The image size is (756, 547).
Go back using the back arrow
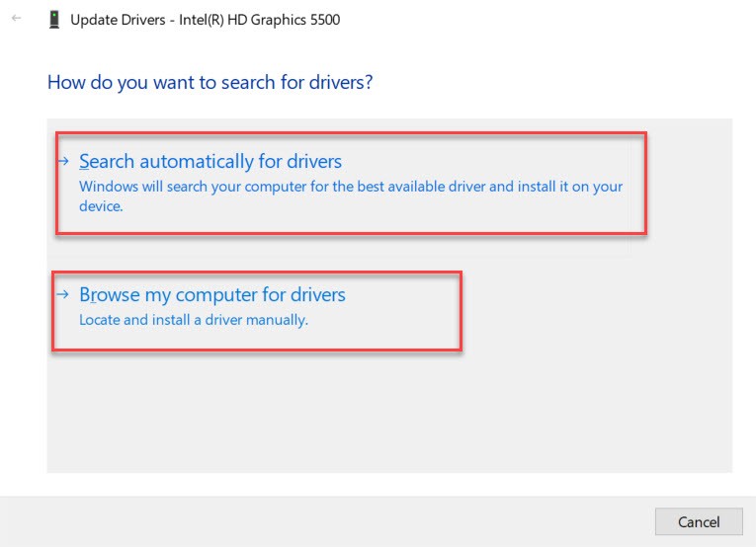pos(17,19)
